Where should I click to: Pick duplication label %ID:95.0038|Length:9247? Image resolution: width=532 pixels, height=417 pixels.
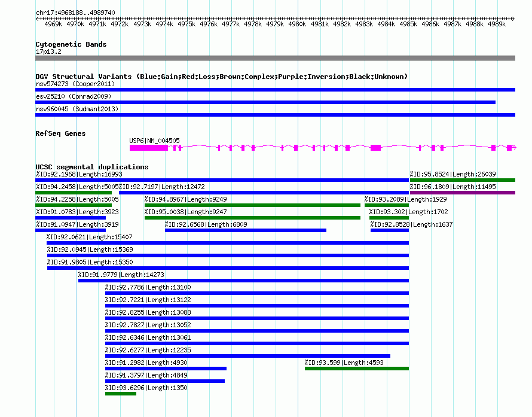[185, 212]
